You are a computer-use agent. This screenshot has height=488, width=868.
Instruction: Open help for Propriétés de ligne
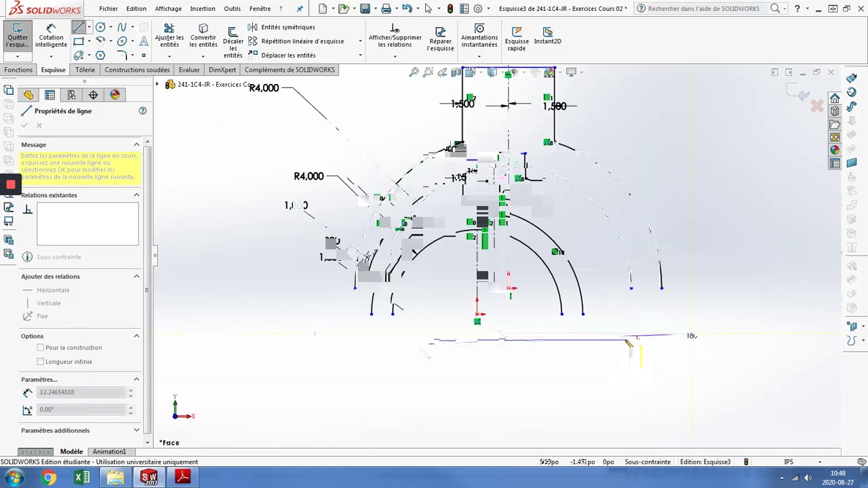142,110
